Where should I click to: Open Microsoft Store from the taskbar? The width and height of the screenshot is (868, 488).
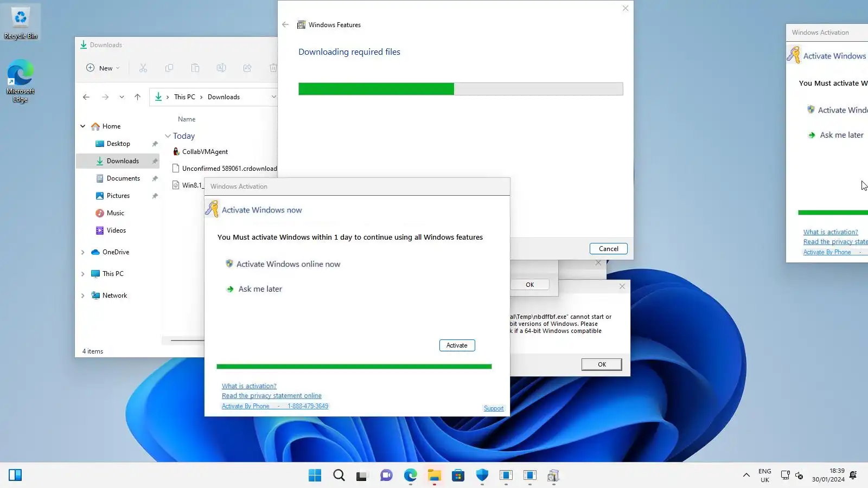(458, 476)
